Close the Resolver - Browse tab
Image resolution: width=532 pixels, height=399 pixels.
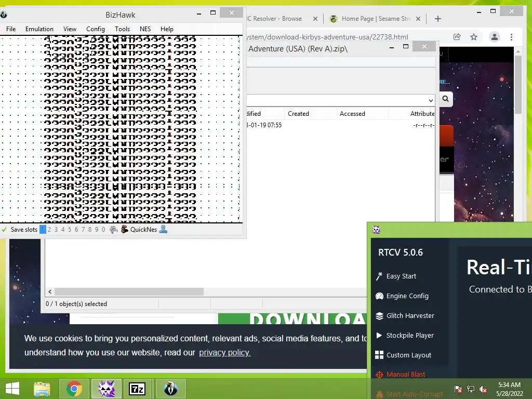tap(315, 19)
